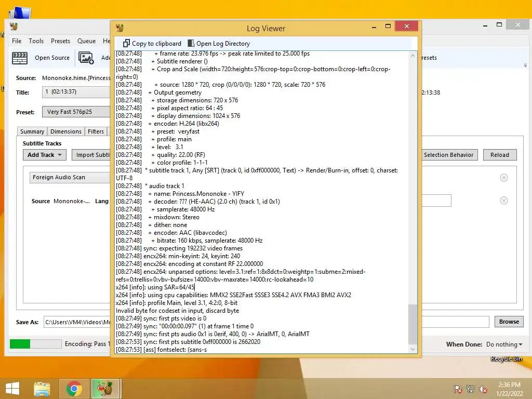Open the Tools menu
The height and width of the screenshot is (399, 532).
[36, 41]
